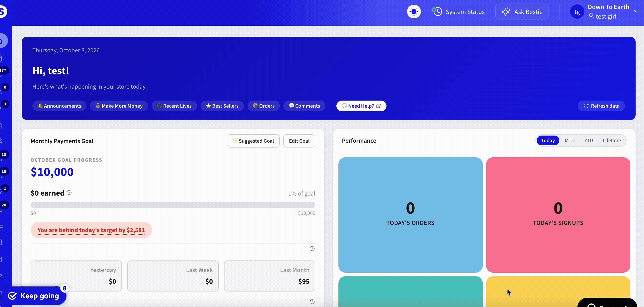Switch Performance to the Lifetime tab
The width and height of the screenshot is (644, 307).
(x=611, y=141)
